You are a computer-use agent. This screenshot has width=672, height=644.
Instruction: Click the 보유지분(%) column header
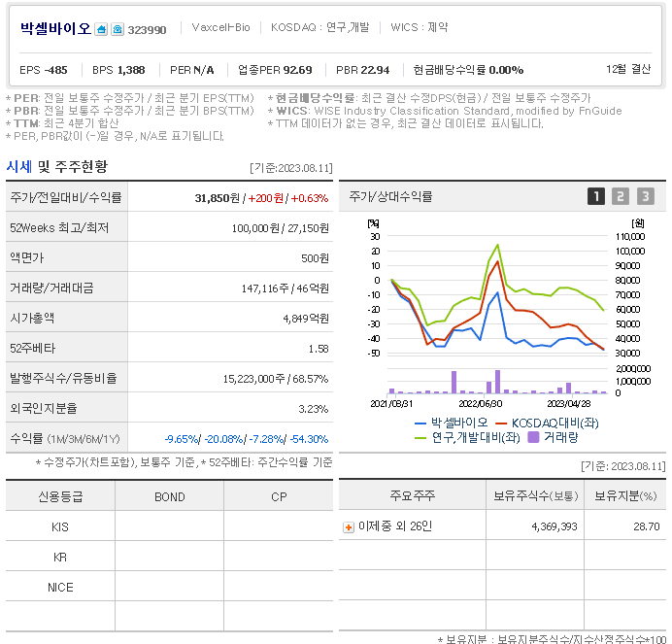[625, 496]
